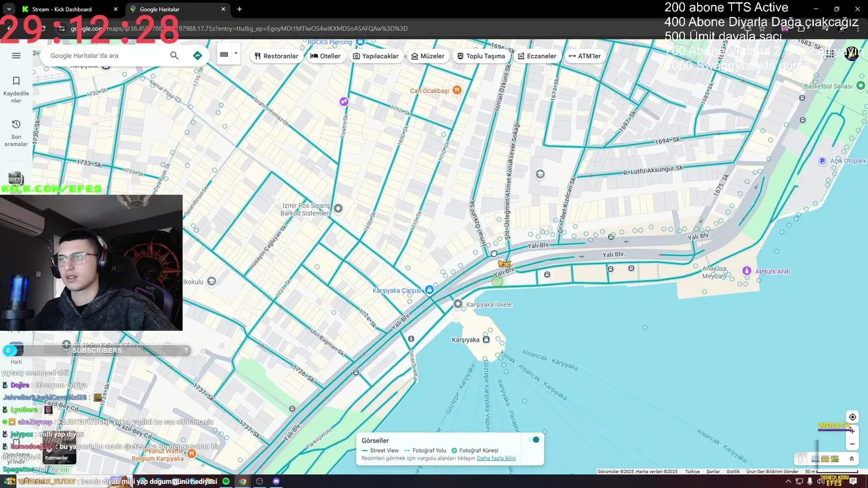Image resolution: width=868 pixels, height=488 pixels.
Task: Click the Türkiye footer link
Action: [x=692, y=472]
